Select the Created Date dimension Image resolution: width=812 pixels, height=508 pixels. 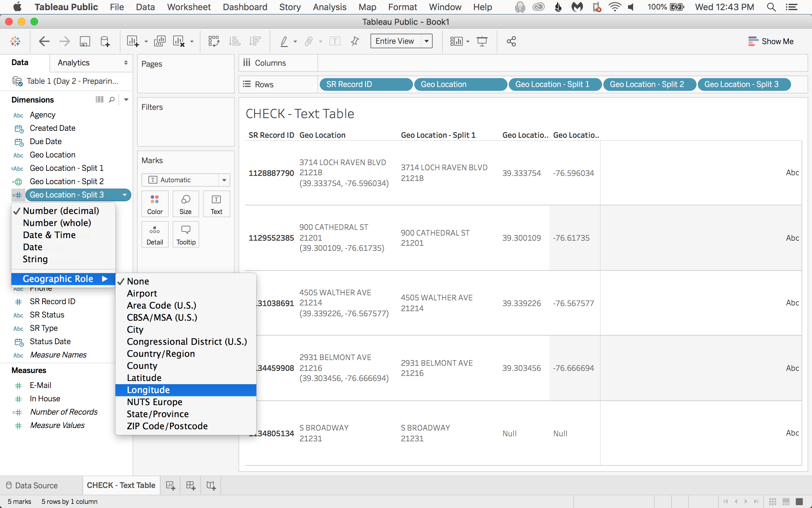point(52,128)
